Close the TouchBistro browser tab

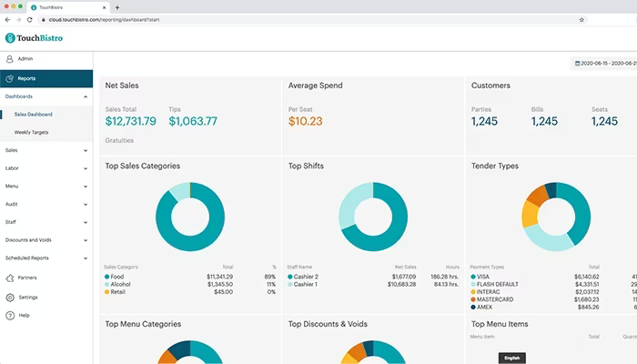point(104,7)
